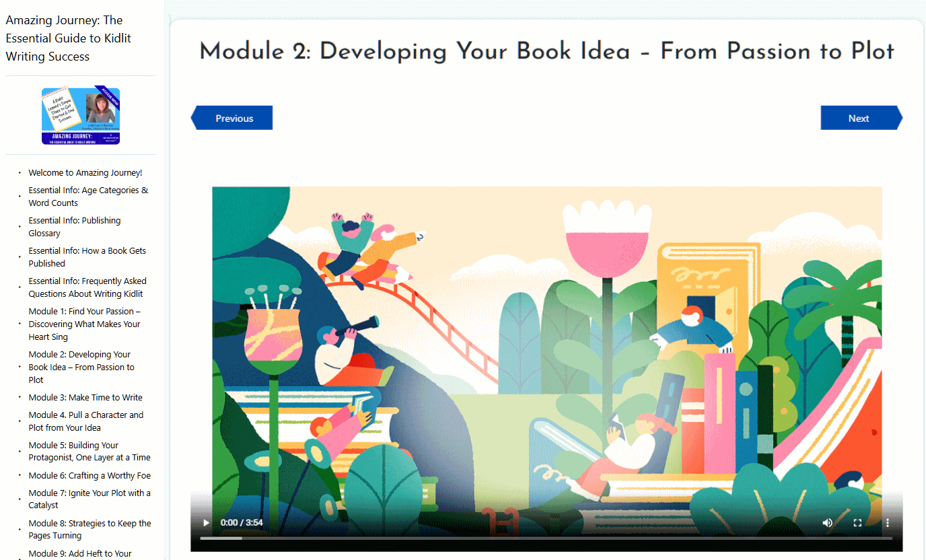Open the Amazing Journey course thumbnail
Screen dimensions: 926x560
click(x=81, y=116)
